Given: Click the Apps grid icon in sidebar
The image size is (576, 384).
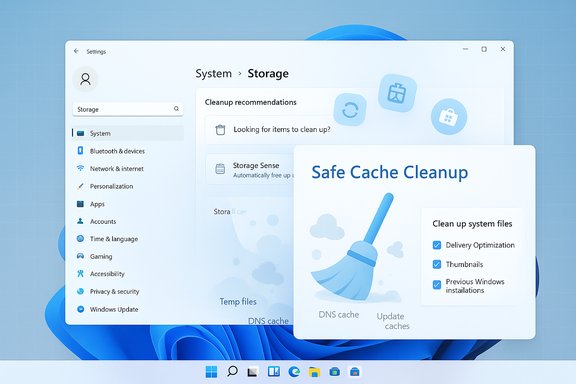Looking at the screenshot, I should click(80, 204).
